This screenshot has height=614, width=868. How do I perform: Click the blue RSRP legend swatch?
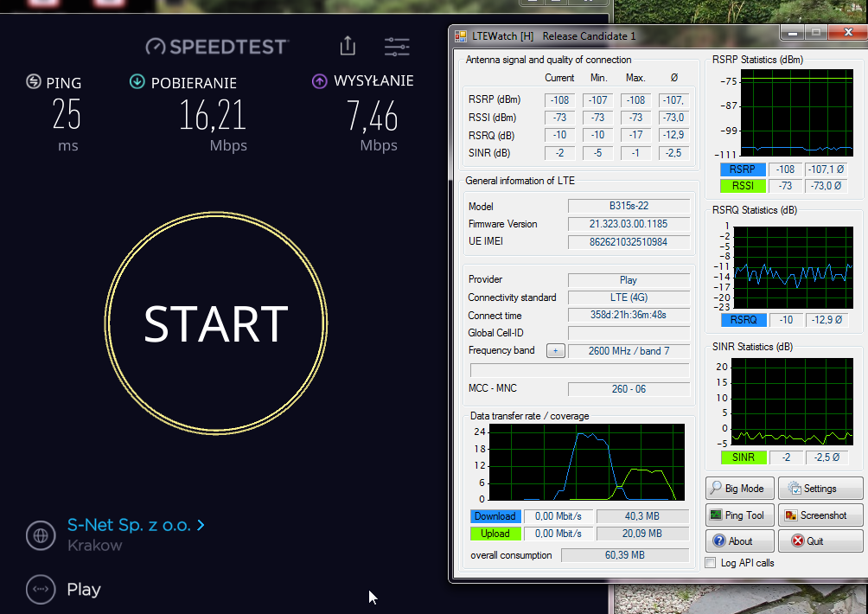(743, 169)
